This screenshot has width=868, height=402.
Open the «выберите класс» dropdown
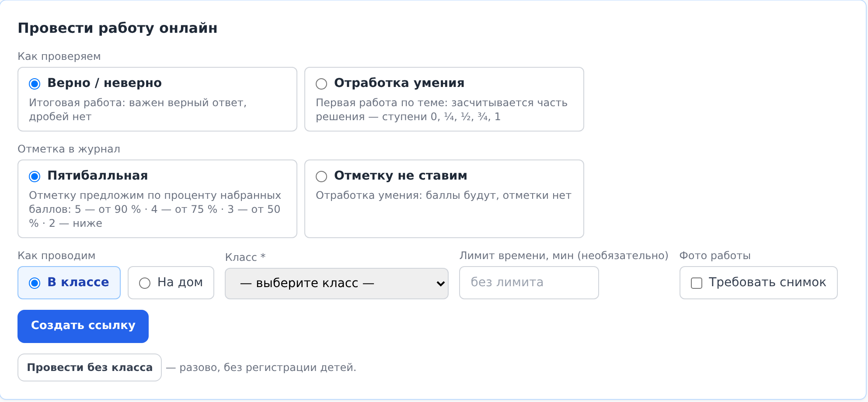(x=337, y=283)
